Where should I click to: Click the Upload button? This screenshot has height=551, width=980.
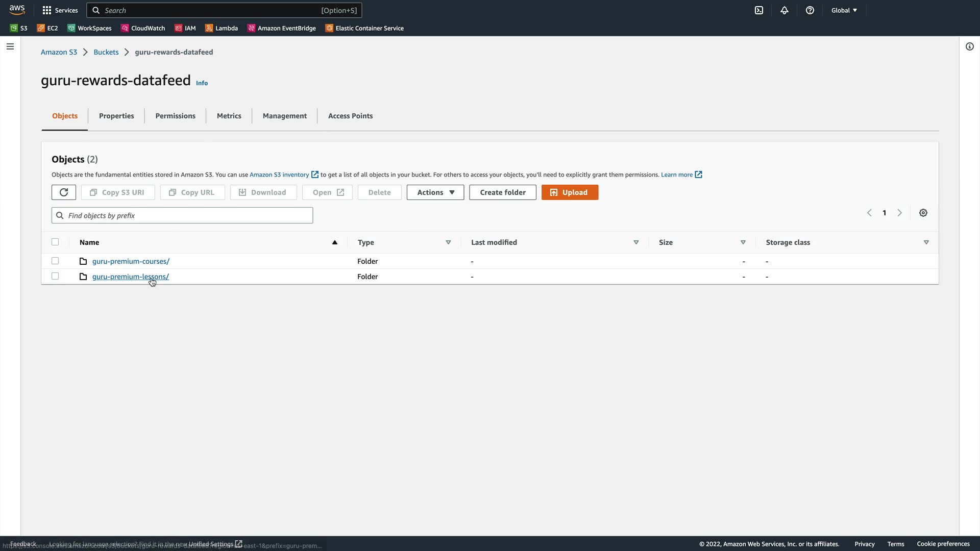[x=570, y=192]
